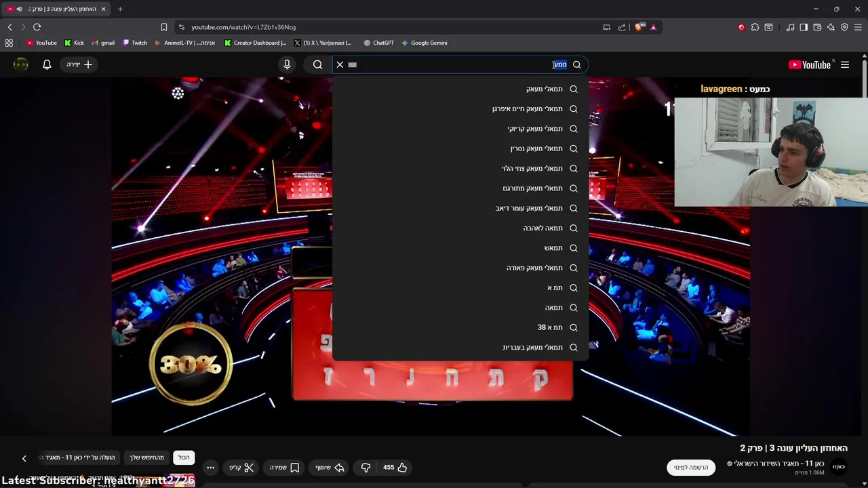Viewport: 868px width, 488px height.
Task: Start voice search with microphone icon
Action: coord(287,64)
